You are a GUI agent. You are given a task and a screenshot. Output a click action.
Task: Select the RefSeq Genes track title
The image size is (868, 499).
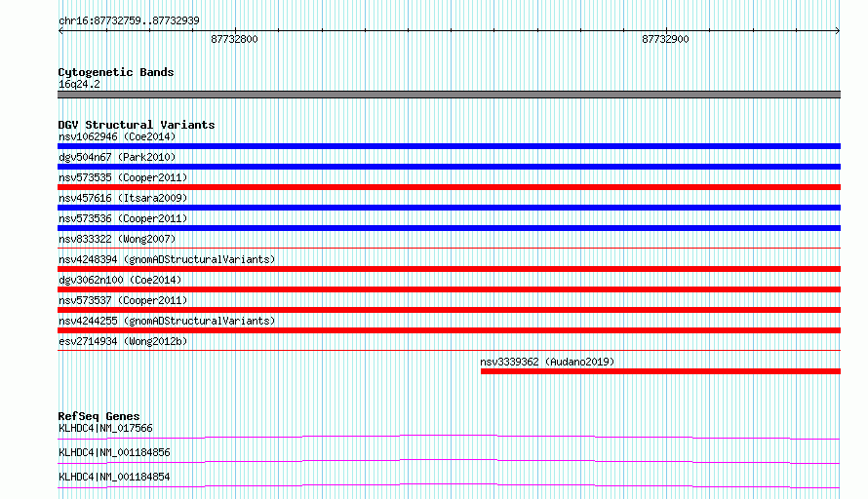(x=99, y=416)
